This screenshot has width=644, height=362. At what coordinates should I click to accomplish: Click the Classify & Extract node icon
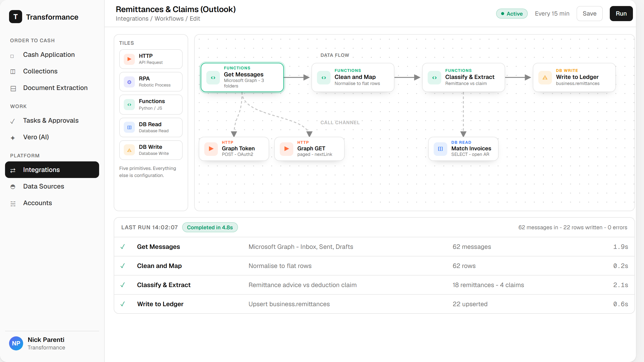click(x=434, y=78)
